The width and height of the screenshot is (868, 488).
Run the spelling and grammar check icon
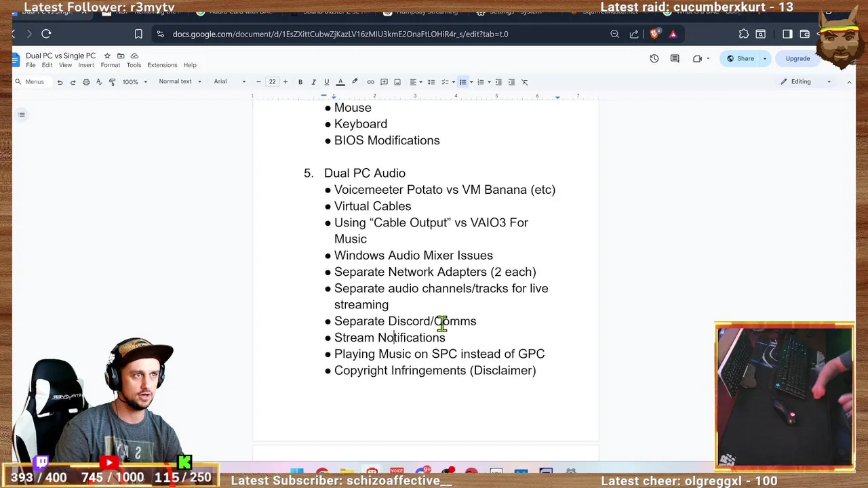click(99, 82)
